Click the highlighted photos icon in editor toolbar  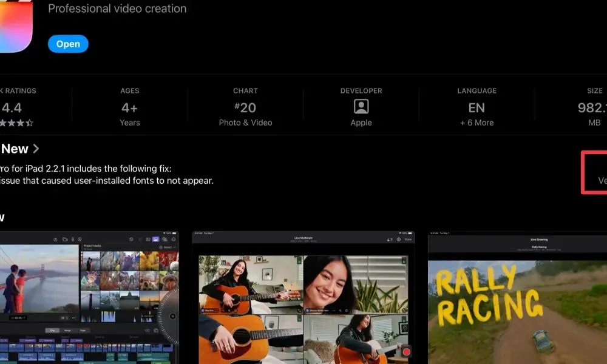click(155, 240)
